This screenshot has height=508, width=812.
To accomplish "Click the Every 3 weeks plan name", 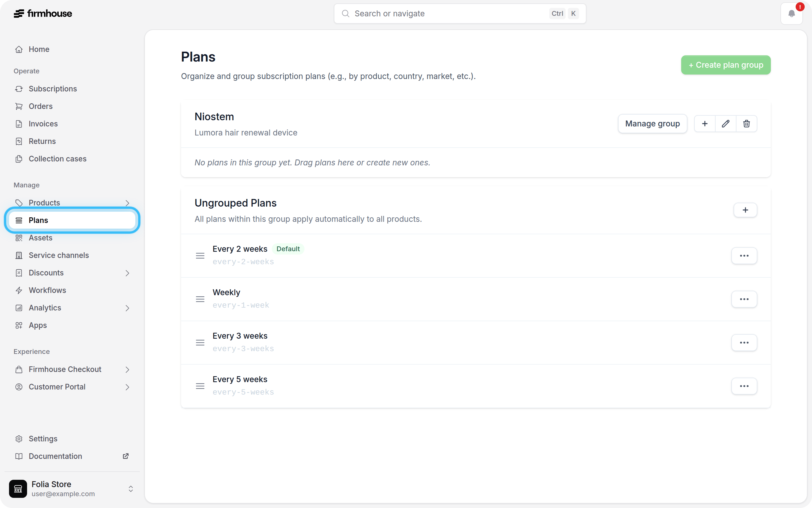I will point(240,336).
